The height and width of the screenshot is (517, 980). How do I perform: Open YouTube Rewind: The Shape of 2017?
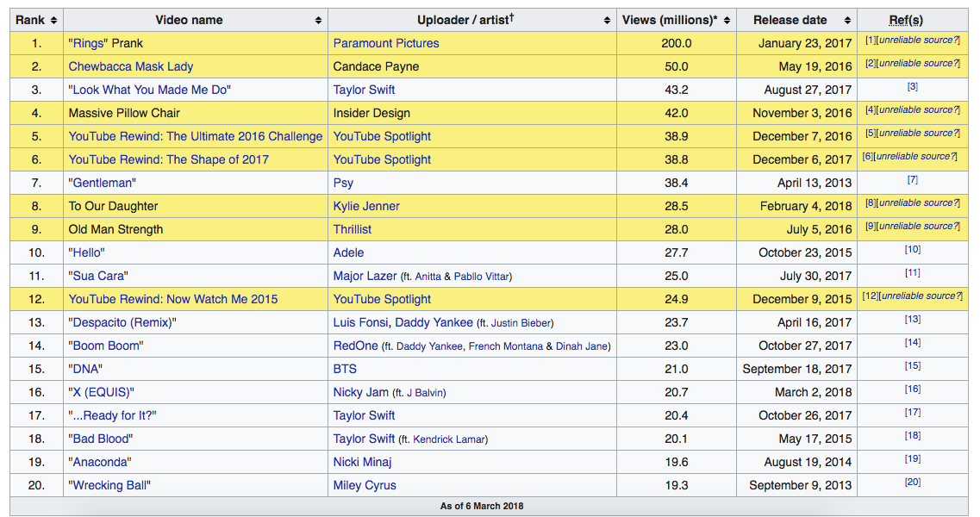[x=169, y=160]
